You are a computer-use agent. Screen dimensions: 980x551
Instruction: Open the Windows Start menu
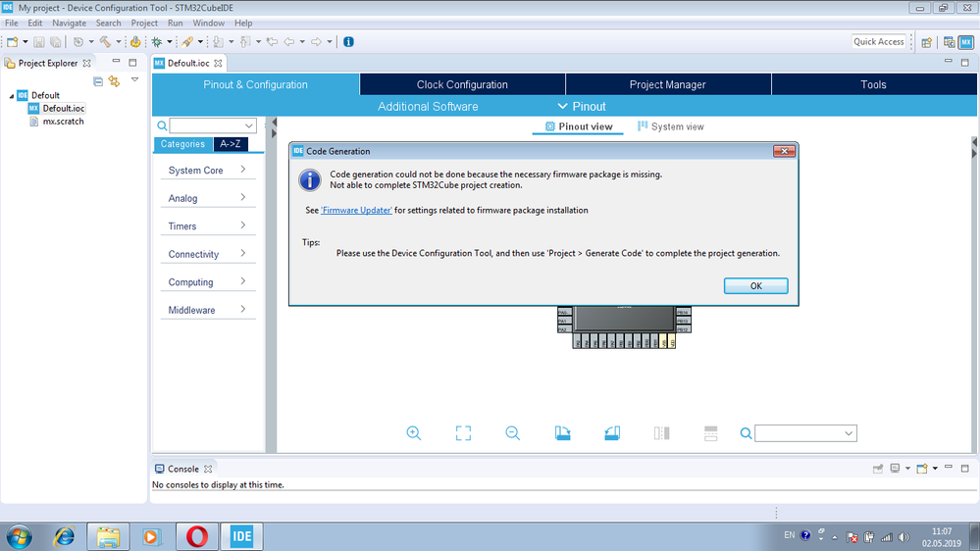pyautogui.click(x=20, y=536)
